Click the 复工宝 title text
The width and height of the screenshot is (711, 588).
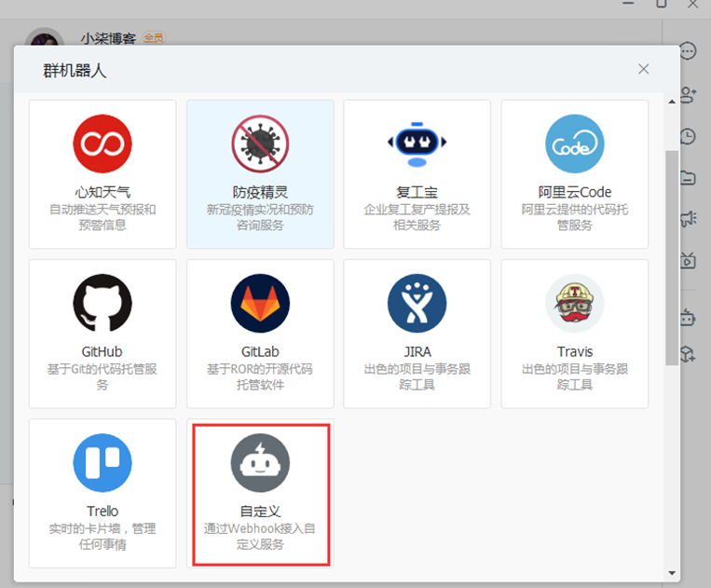click(x=417, y=192)
